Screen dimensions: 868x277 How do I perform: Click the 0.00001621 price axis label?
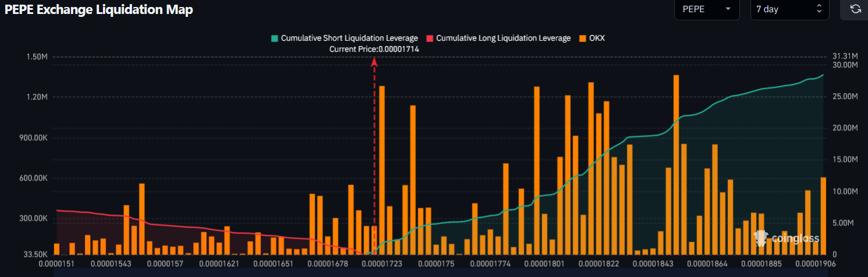(219, 264)
